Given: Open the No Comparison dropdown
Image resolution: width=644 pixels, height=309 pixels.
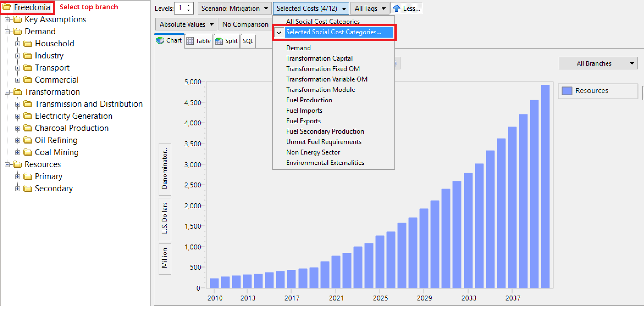Looking at the screenshot, I should click(x=245, y=24).
